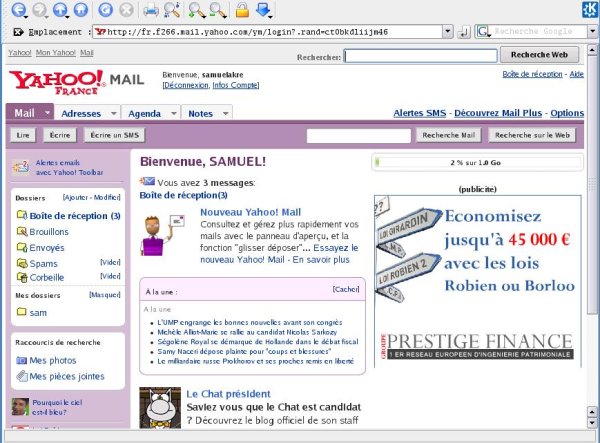Empty Spams with its Vider link
The image size is (600, 443).
point(110,262)
